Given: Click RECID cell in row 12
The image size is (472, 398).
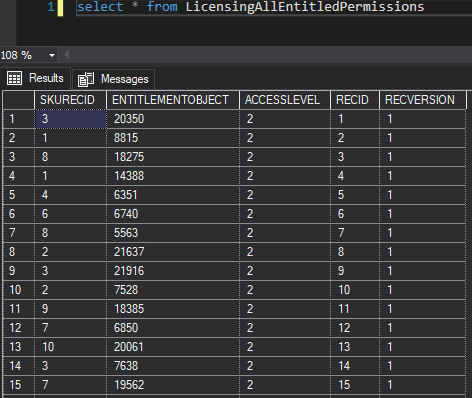Looking at the screenshot, I should [x=355, y=328].
